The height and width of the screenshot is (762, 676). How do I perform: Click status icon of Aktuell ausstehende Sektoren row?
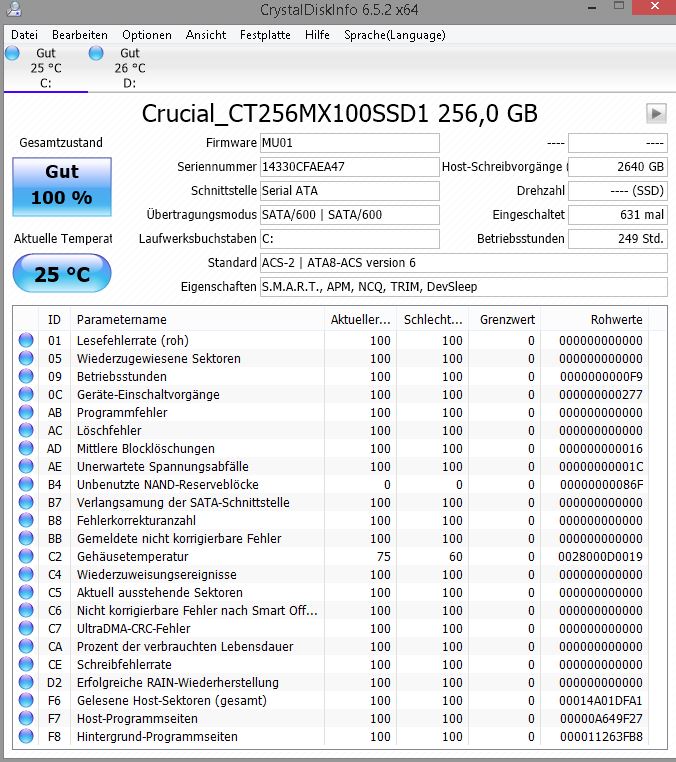pyautogui.click(x=26, y=592)
